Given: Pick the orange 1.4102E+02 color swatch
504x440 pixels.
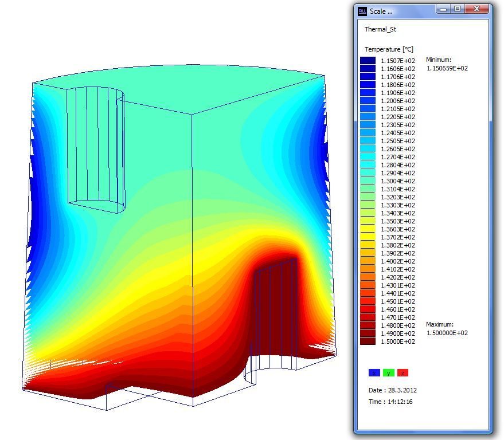Looking at the screenshot, I should [368, 269].
